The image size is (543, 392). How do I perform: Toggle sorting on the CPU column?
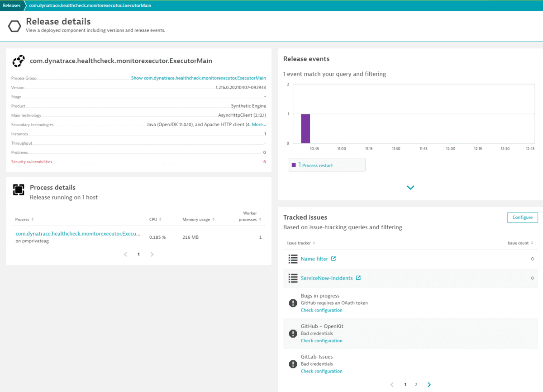click(159, 219)
